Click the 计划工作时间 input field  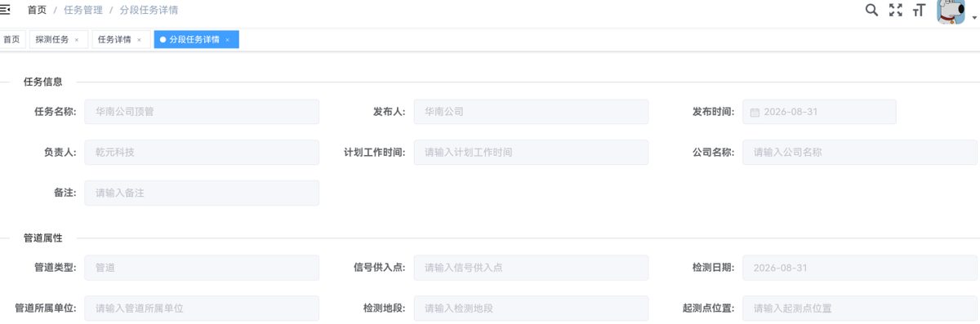(531, 152)
